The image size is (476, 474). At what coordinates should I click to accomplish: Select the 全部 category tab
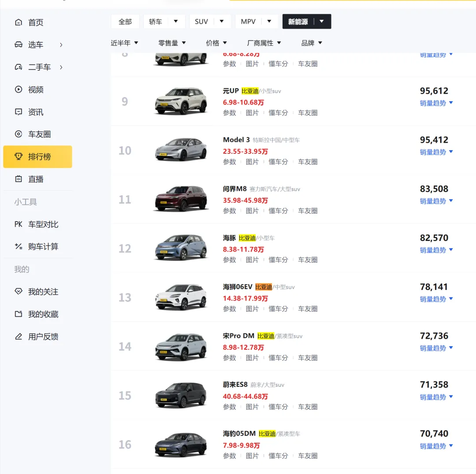coord(125,22)
